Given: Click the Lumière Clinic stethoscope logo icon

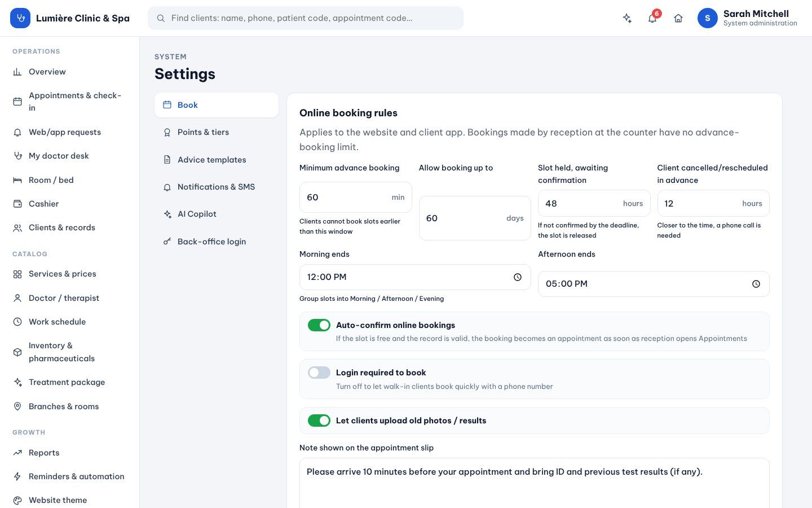Looking at the screenshot, I should coord(20,18).
